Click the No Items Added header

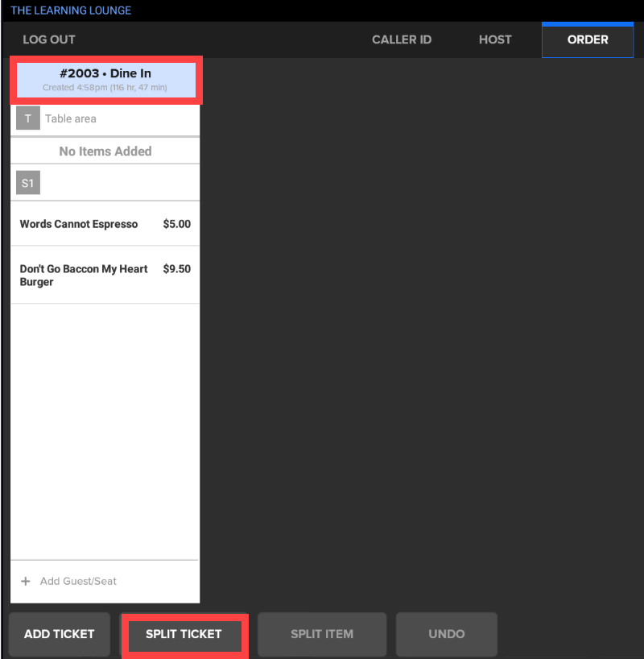click(104, 151)
